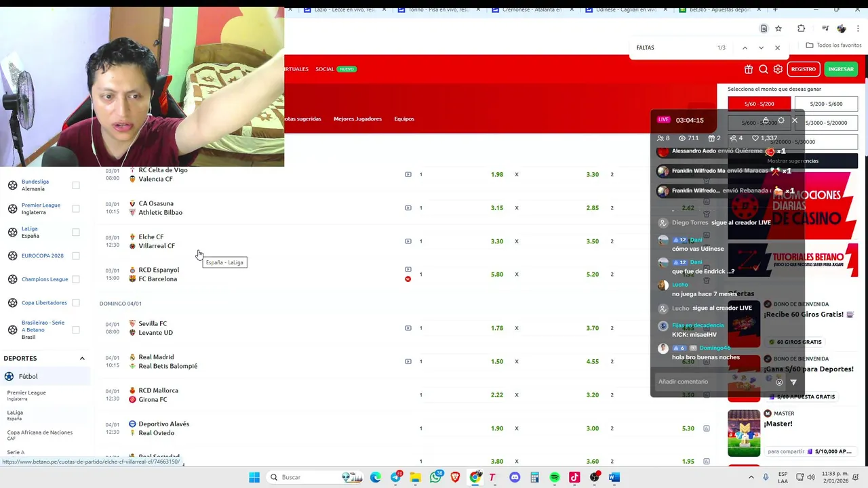Tick the LaLiga España checkbox
868x488 pixels.
pyautogui.click(x=76, y=232)
